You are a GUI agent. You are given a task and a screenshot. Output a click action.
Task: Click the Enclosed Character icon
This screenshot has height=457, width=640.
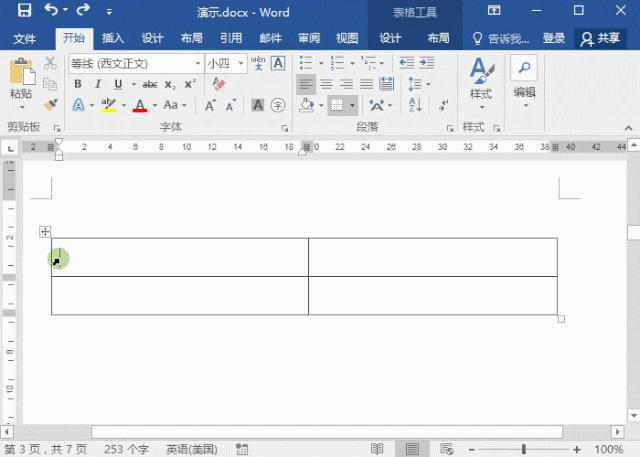tap(278, 105)
